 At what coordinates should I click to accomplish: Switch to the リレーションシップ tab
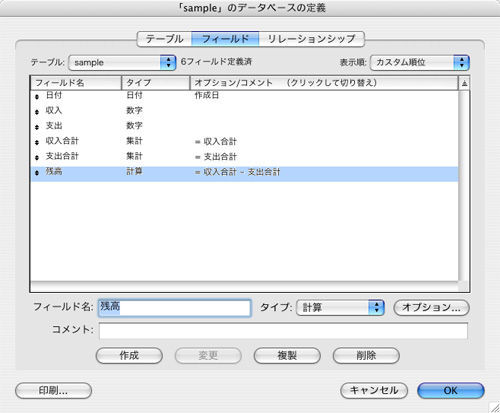(311, 39)
